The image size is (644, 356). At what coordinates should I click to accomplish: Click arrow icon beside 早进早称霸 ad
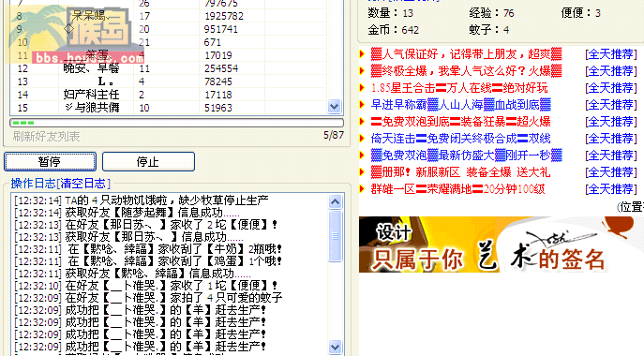362,105
